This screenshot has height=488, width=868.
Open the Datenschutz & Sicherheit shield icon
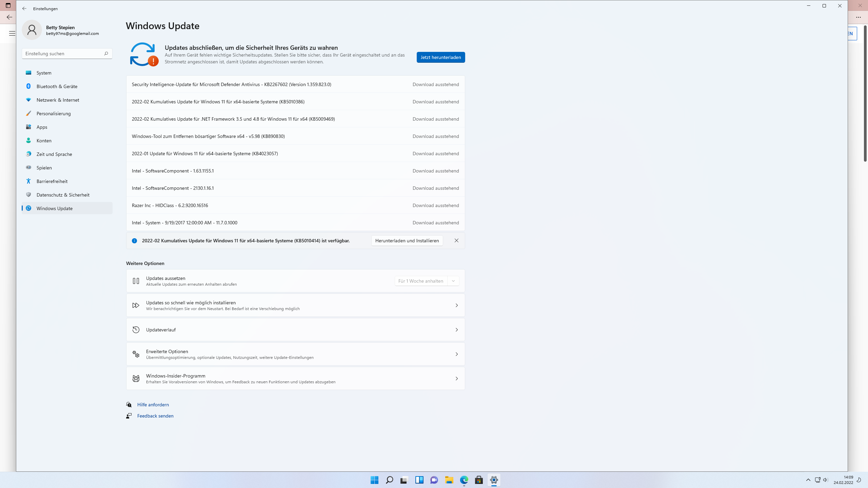pyautogui.click(x=28, y=195)
